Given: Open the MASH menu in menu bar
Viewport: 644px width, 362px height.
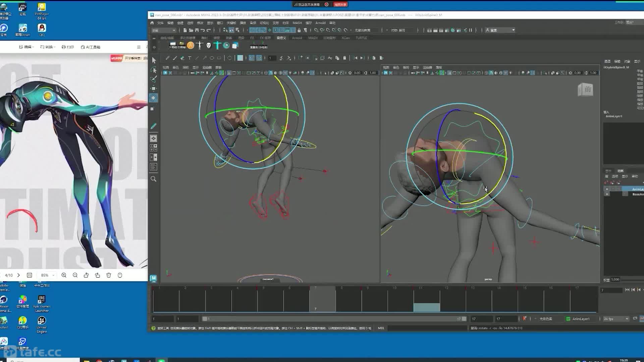Looking at the screenshot, I should click(297, 23).
